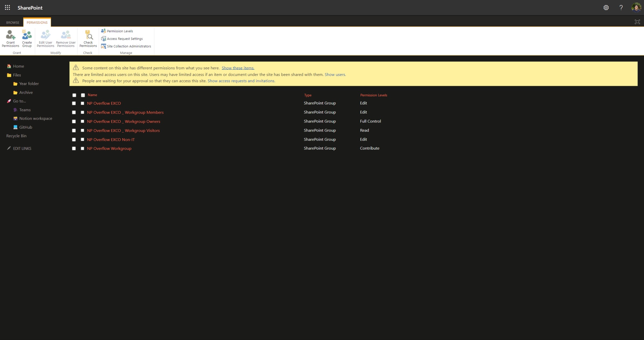Tick the select-all checkbox in header
Image resolution: width=644 pixels, height=340 pixels.
click(74, 95)
